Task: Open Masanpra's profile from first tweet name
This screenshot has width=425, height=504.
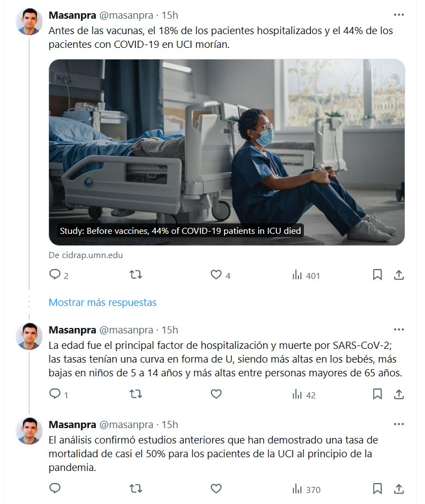Action: [72, 14]
